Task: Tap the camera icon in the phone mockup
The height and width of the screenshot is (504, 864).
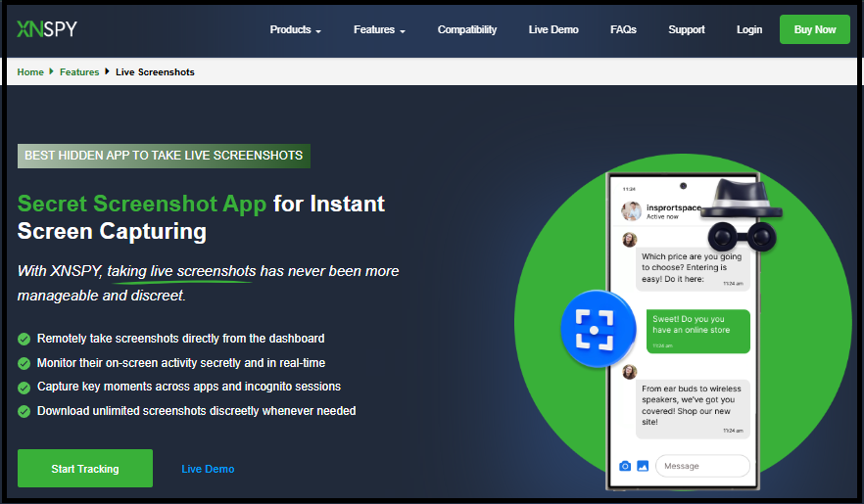Action: click(625, 466)
